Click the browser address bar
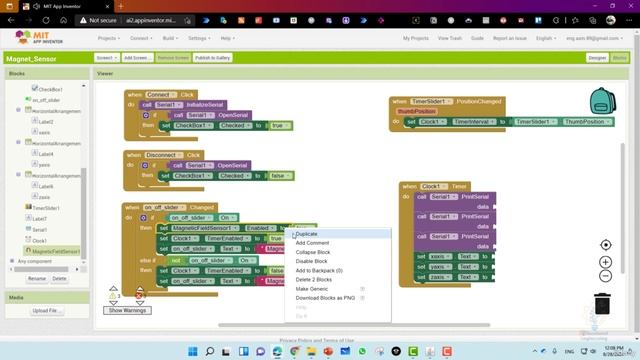Viewport: 640px width, 360px height. pyautogui.click(x=135, y=20)
